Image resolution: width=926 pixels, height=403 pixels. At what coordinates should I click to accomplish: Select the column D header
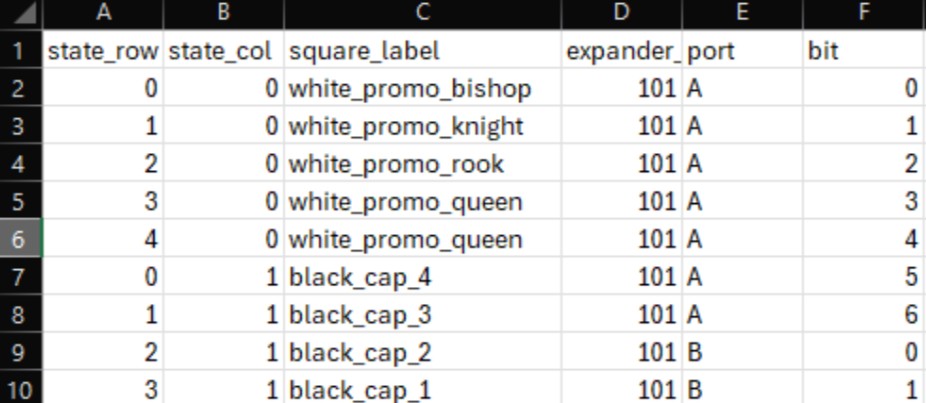(x=621, y=13)
